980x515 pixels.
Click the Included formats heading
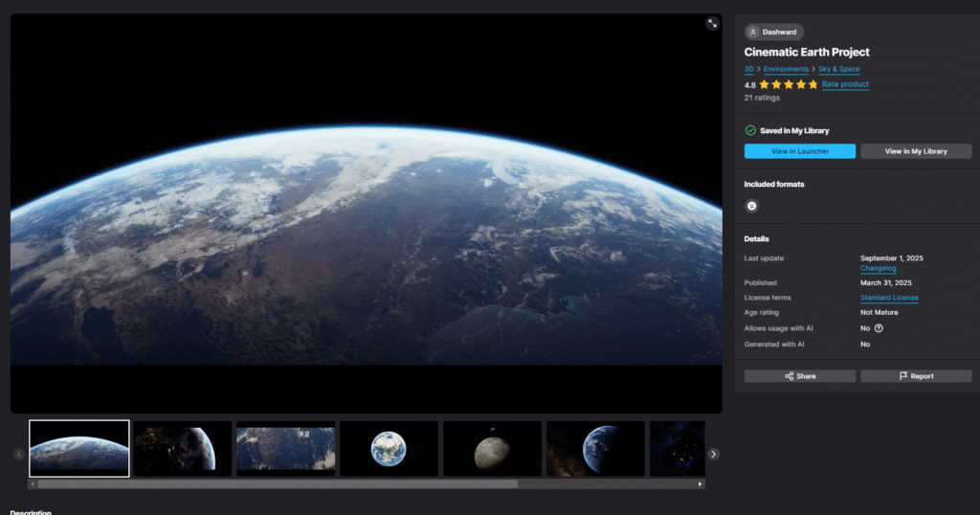click(x=773, y=185)
